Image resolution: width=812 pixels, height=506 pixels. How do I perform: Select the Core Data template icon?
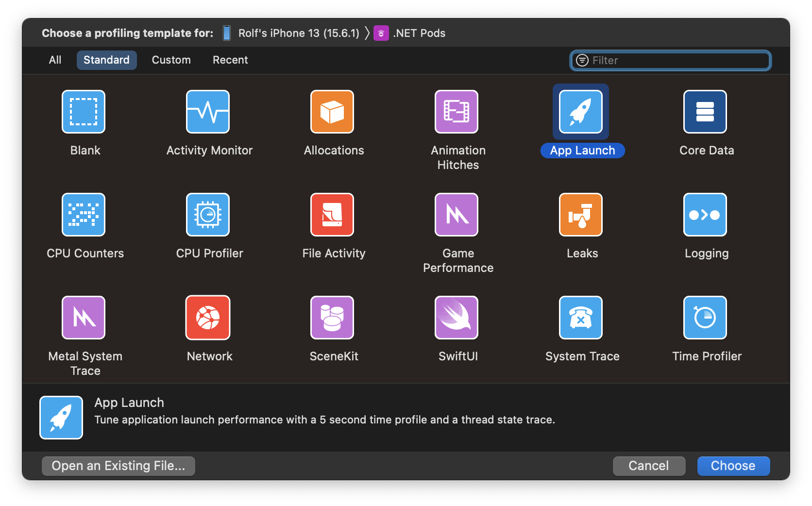pyautogui.click(x=705, y=112)
